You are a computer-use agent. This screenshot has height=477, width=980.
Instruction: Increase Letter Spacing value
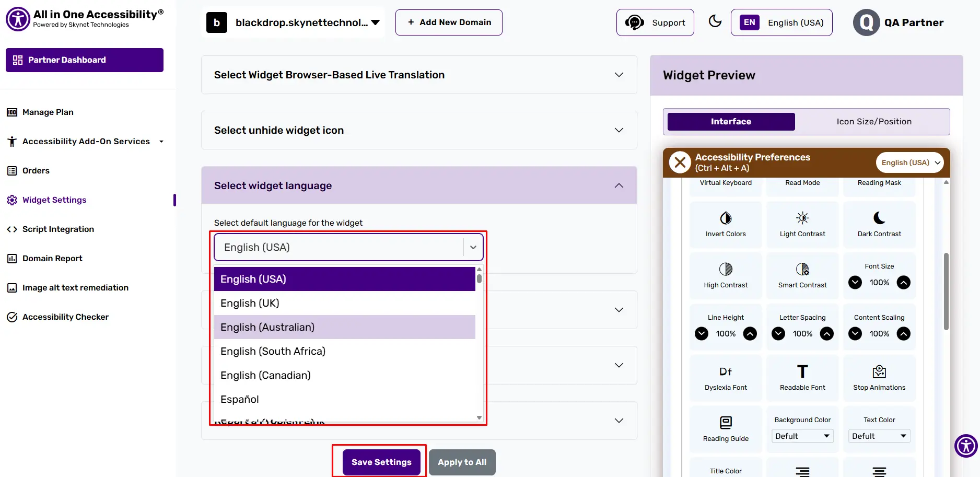[827, 334]
